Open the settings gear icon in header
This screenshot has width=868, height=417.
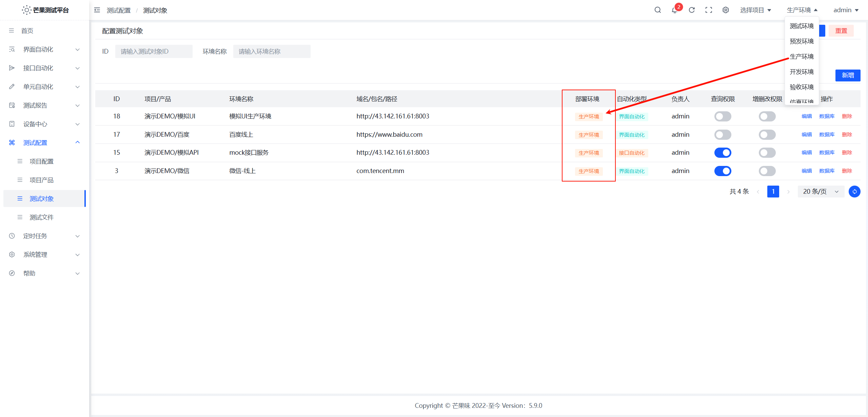[726, 10]
